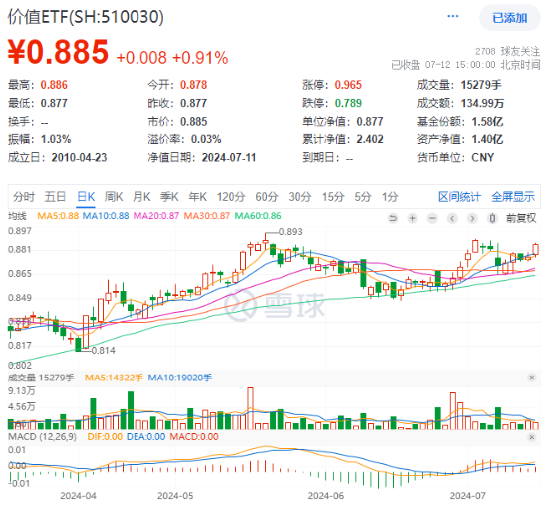
Task: Select the 季K chart tab
Action: (169, 197)
